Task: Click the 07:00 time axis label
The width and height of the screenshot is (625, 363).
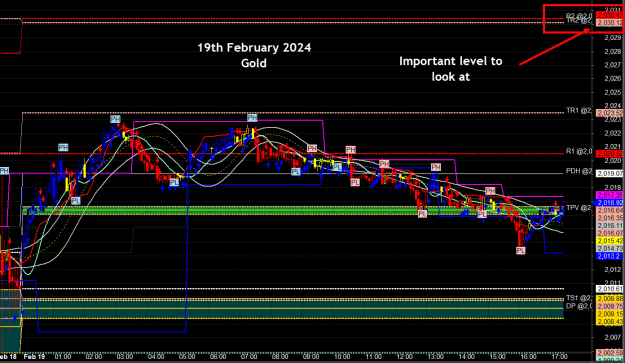Action: [x=249, y=356]
